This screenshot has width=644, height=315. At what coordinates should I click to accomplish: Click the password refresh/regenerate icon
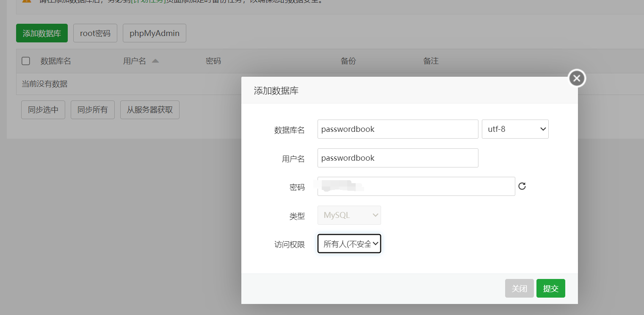522,186
